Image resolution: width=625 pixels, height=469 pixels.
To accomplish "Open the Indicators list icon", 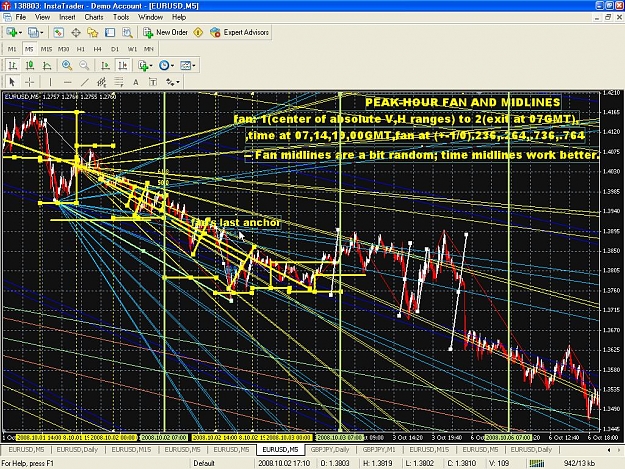I will pyautogui.click(x=143, y=65).
